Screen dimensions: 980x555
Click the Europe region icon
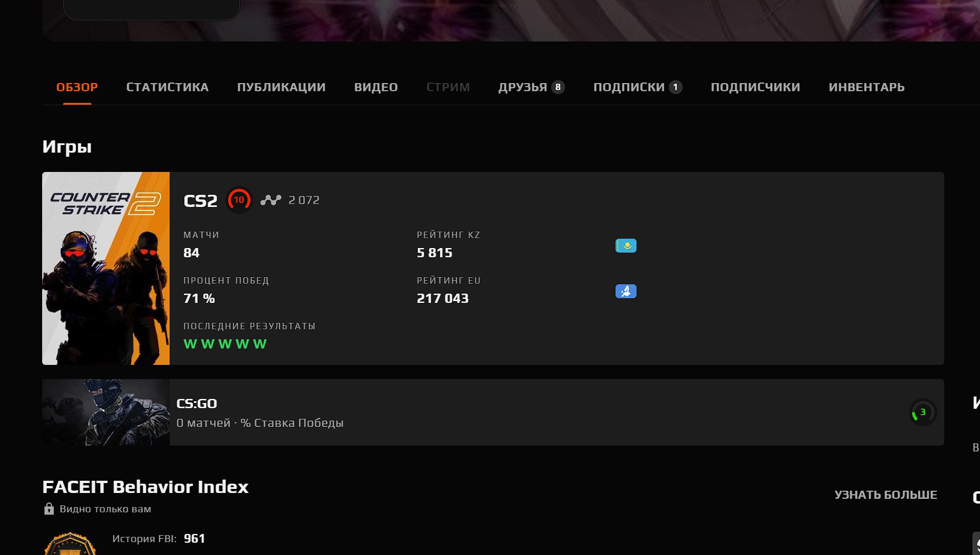point(626,291)
